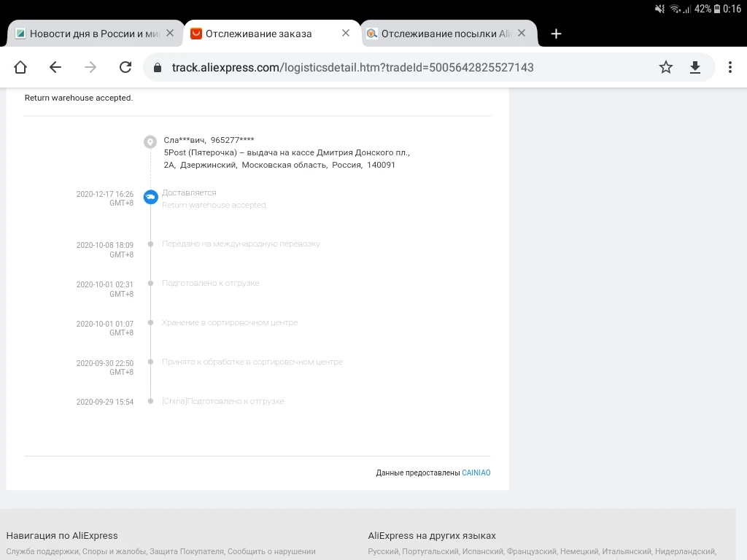The width and height of the screenshot is (747, 560).
Task: Tap the blue truck delivery status icon
Action: point(150,197)
